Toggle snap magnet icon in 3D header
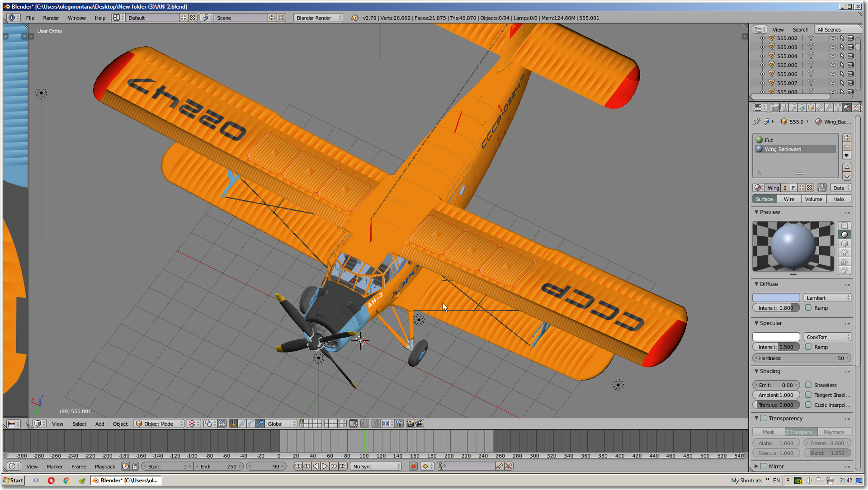 tap(376, 424)
